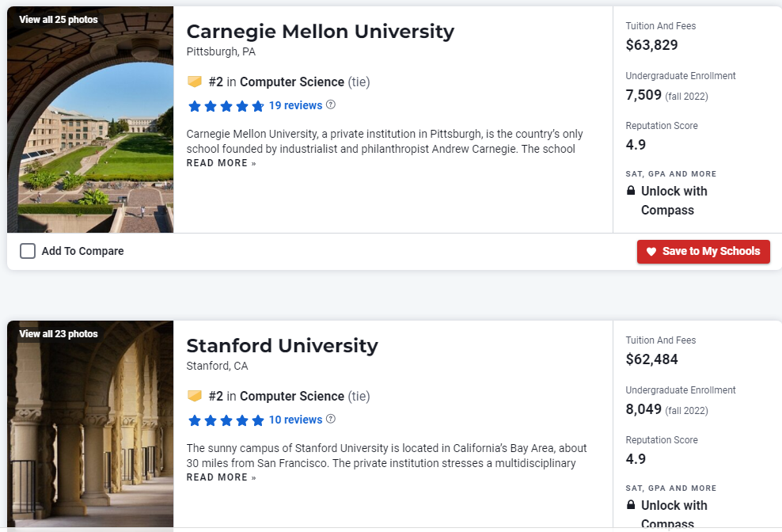Save Carnegie Mellon to My Schools
The image size is (782, 532).
point(703,252)
